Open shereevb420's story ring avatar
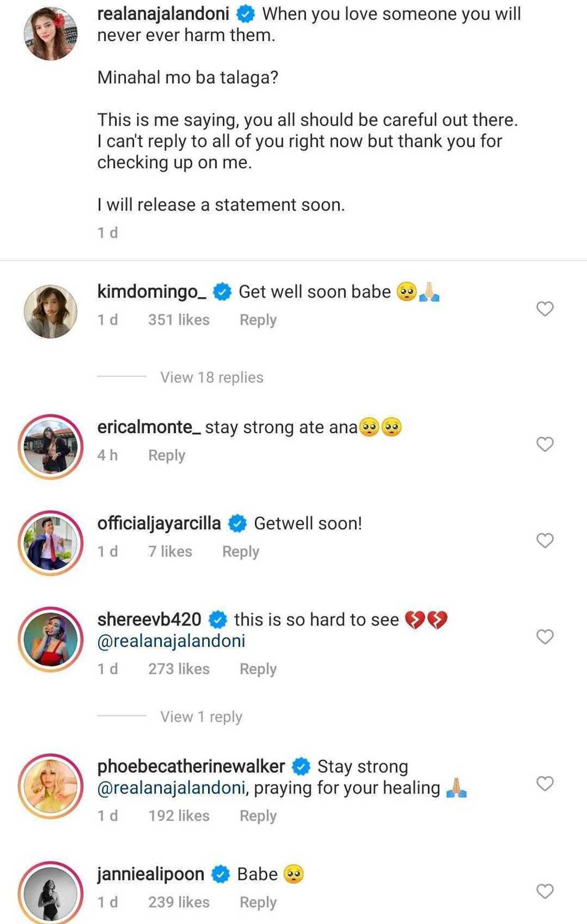 (51, 640)
